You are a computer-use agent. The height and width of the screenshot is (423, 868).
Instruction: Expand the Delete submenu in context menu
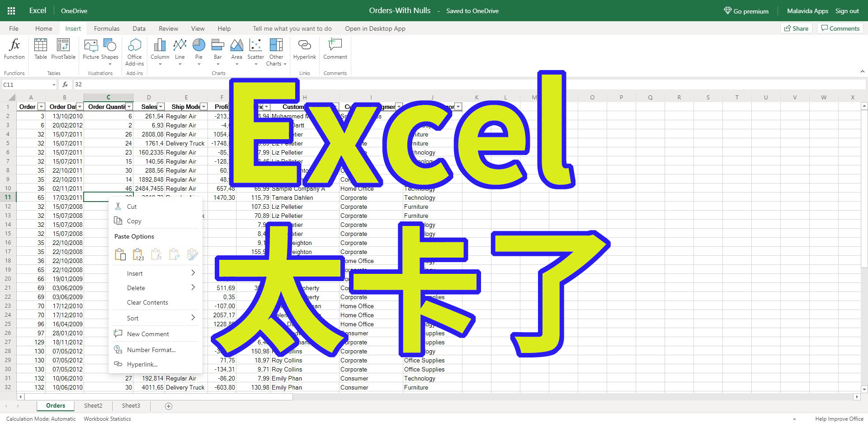pos(193,287)
